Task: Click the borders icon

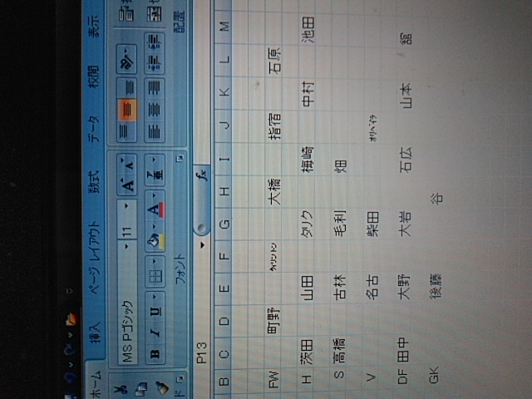Action: (155, 274)
